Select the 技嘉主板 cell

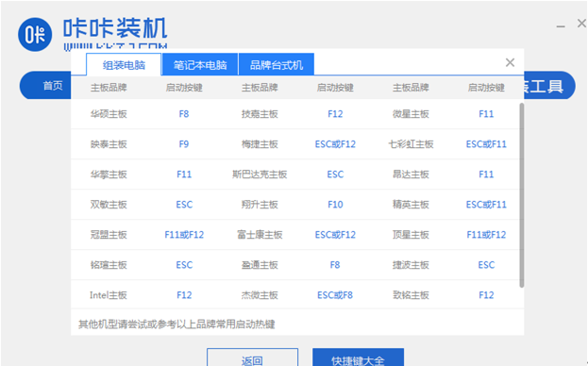pos(260,114)
